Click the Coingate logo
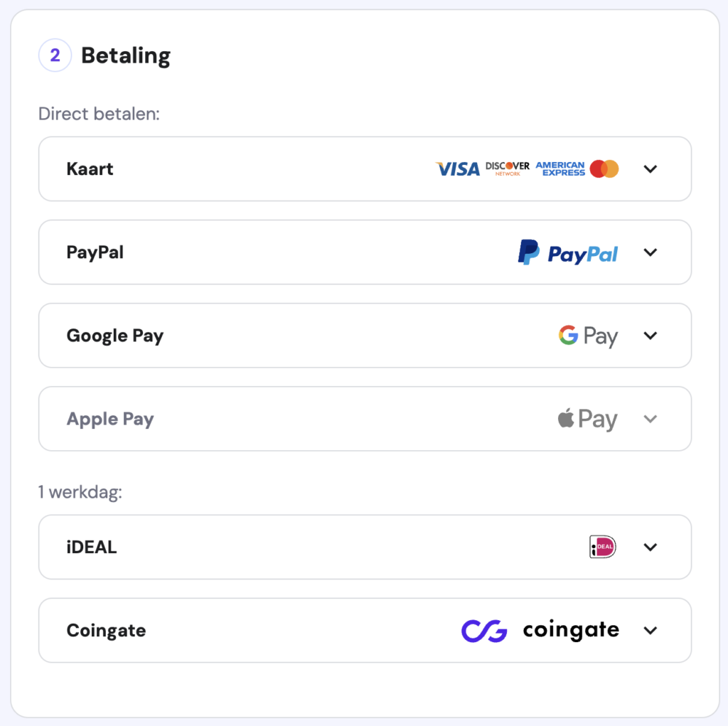 540,630
